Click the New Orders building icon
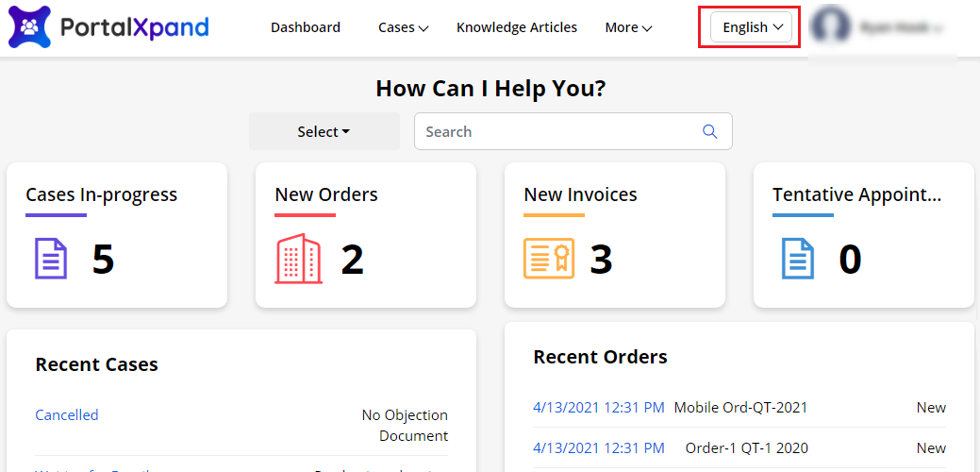Viewport: 980px width, 472px height. tap(298, 259)
